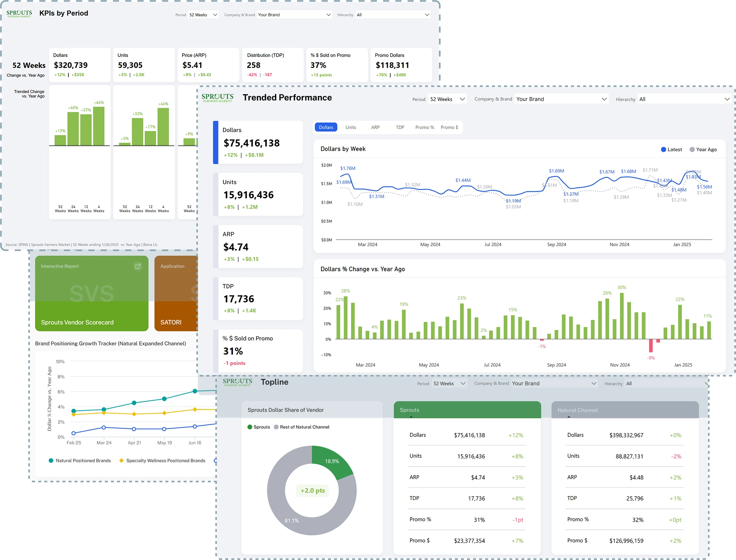Image resolution: width=736 pixels, height=560 pixels.
Task: Select ARP $4.74 KPI card
Action: [258, 247]
